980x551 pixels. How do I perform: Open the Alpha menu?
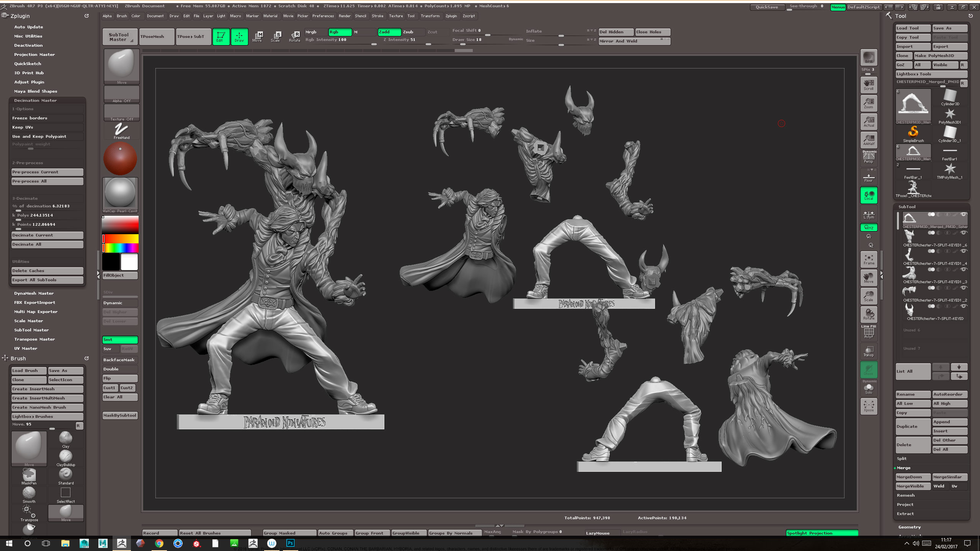pos(107,16)
